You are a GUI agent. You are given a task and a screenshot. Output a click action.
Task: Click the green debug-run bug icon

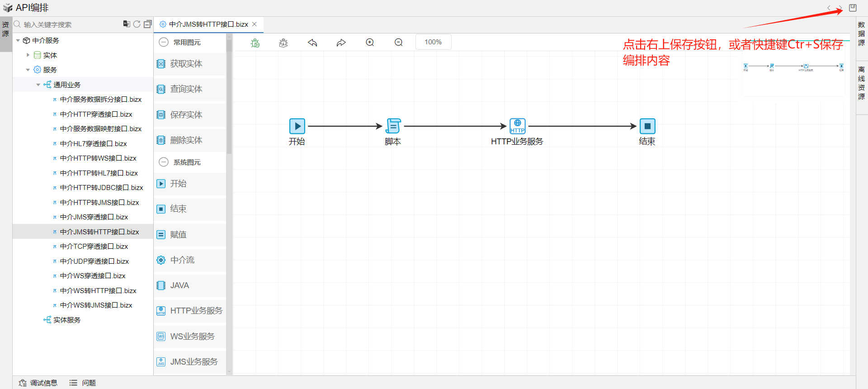coord(255,43)
